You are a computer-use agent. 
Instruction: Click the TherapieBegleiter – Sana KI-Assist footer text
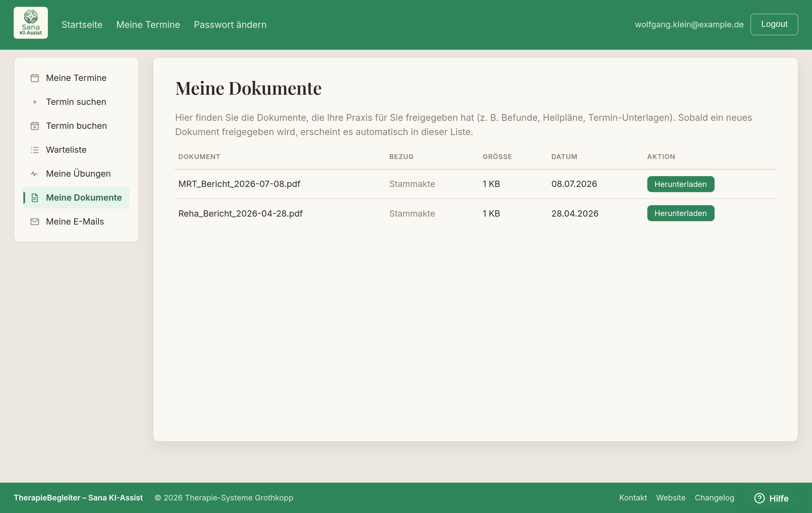[78, 498]
